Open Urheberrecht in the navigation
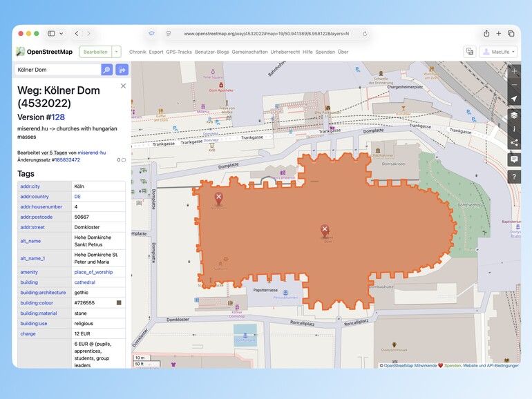 tap(285, 52)
